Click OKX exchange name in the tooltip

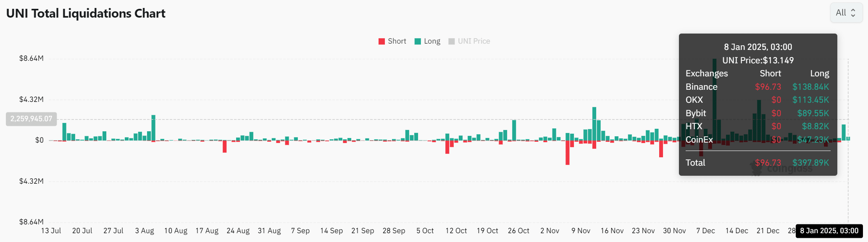pos(694,100)
